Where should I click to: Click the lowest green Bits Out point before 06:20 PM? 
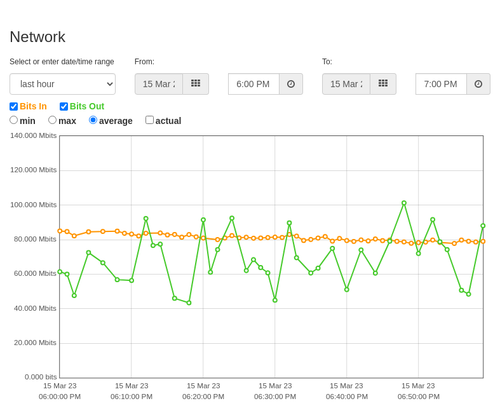pos(189,303)
